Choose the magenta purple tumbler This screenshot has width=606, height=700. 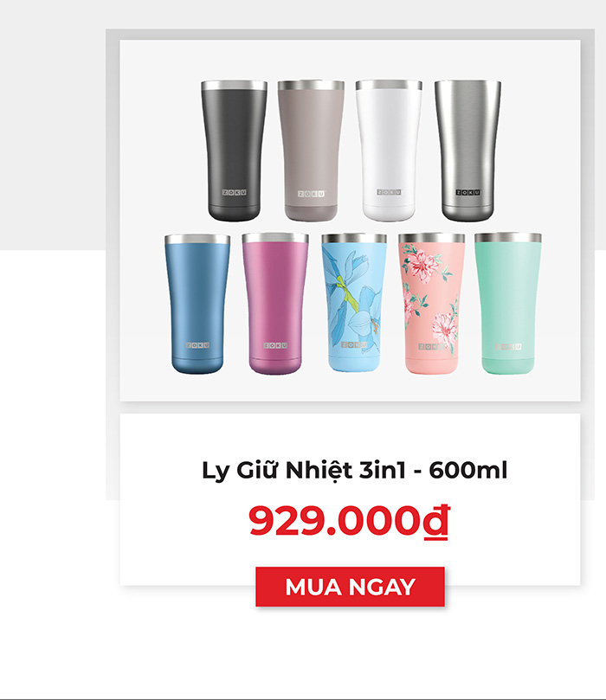pyautogui.click(x=275, y=304)
